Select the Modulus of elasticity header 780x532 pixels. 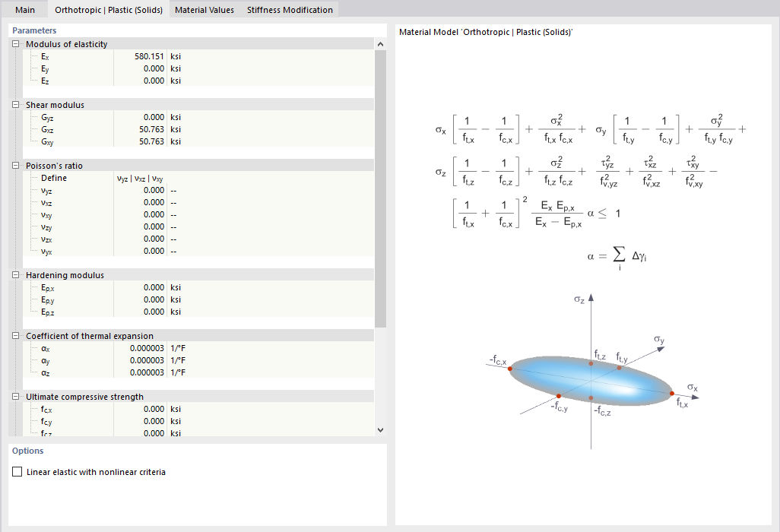[198, 44]
